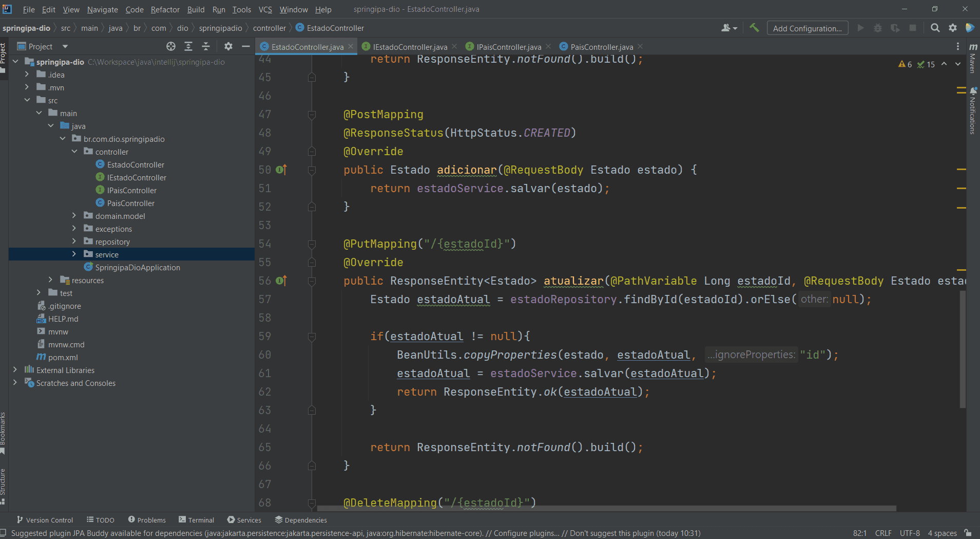Open the Problems tool window

147,520
